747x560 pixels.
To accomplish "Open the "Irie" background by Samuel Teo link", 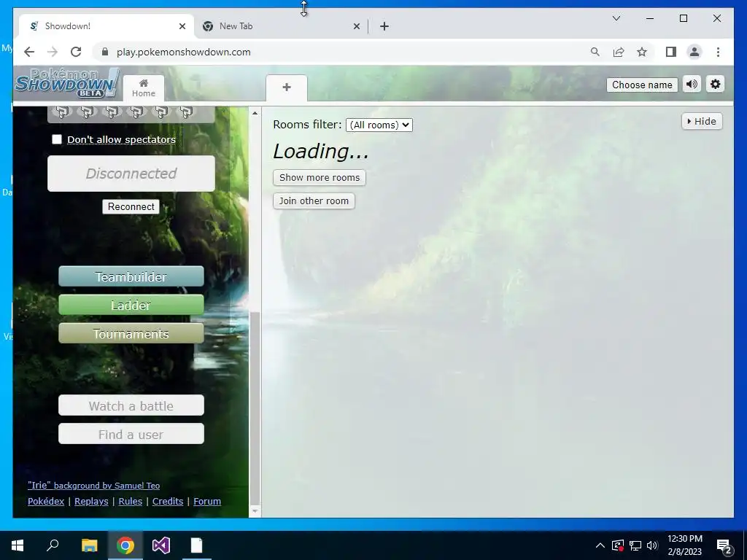I will [x=93, y=485].
